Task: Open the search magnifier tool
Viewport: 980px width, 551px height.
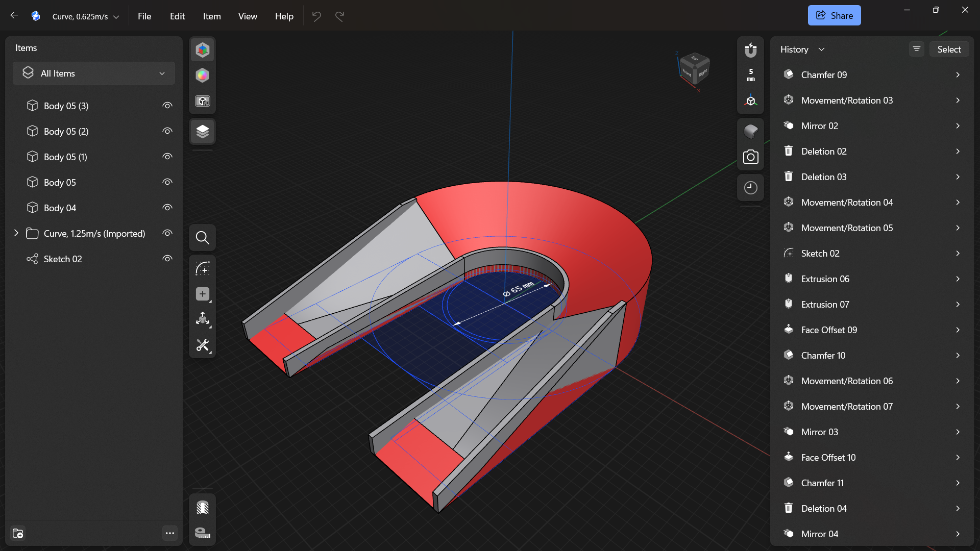Action: 203,238
